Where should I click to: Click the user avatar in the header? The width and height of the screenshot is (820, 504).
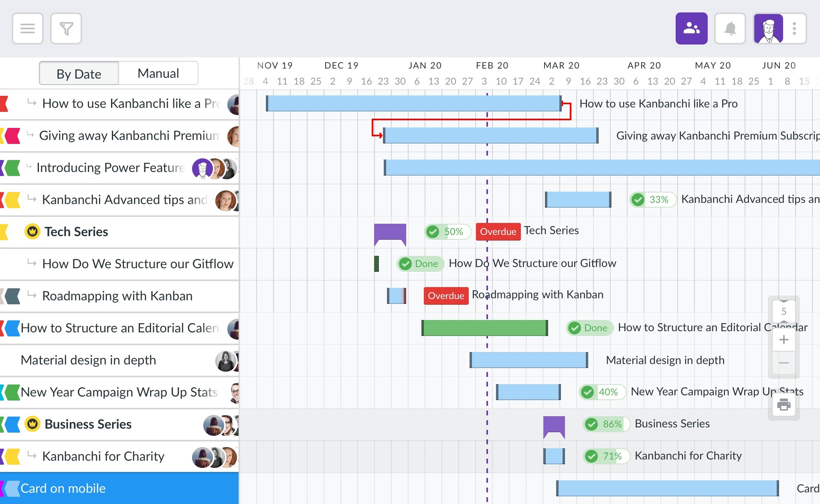[769, 28]
